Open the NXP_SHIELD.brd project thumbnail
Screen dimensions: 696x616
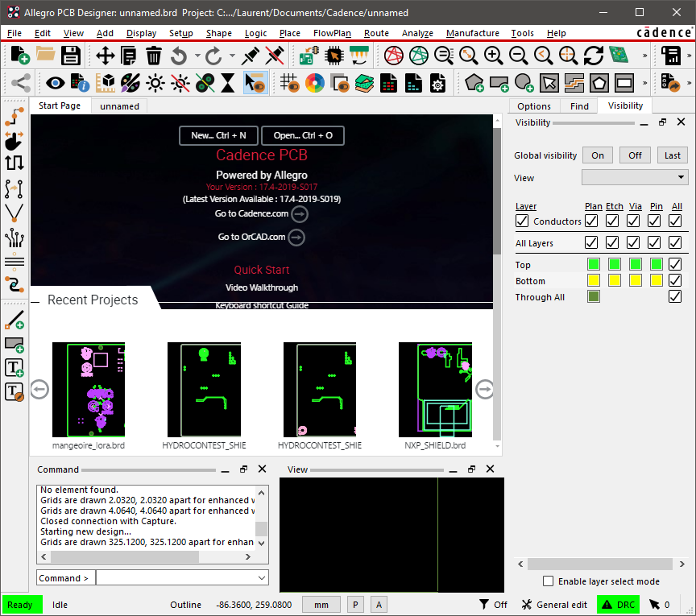(435, 390)
